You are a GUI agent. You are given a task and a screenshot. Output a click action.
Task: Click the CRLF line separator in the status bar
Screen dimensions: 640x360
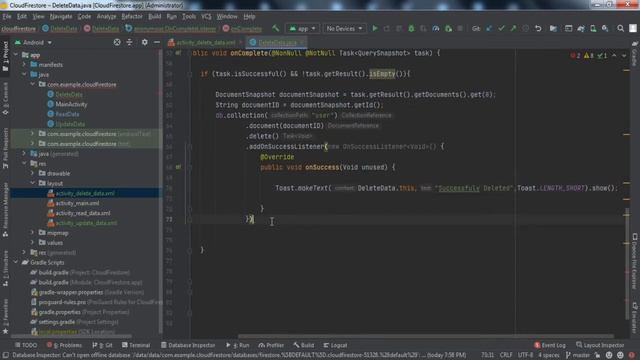pyautogui.click(x=506, y=355)
